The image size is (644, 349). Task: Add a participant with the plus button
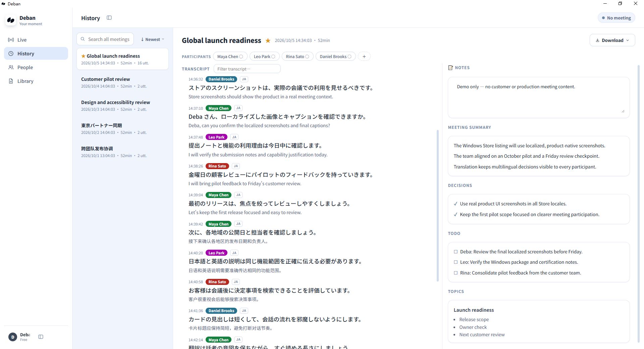(x=364, y=56)
